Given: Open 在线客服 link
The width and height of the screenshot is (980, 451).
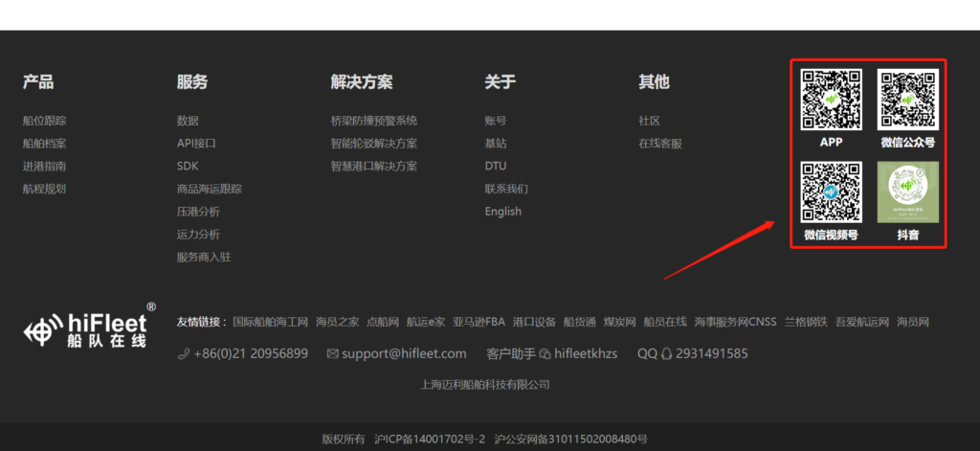Looking at the screenshot, I should (660, 144).
